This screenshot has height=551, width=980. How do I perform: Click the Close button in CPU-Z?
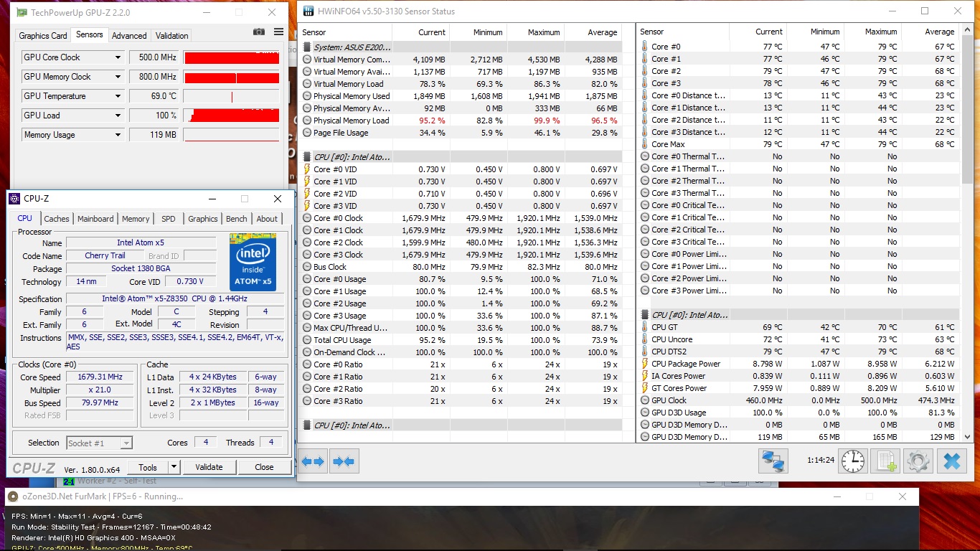point(265,467)
